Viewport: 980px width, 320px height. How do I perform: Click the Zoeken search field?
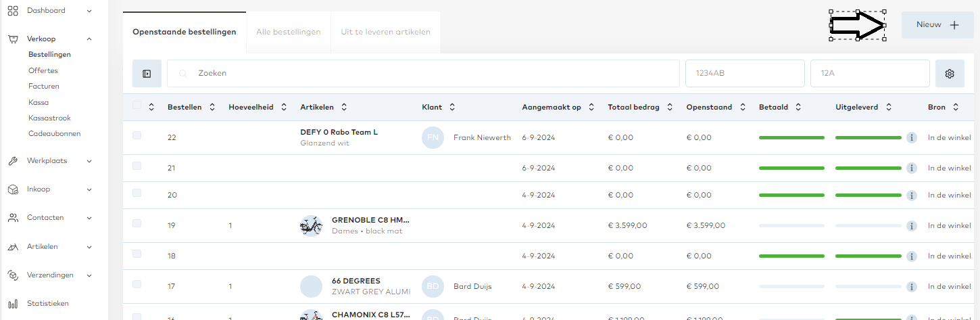(x=433, y=73)
